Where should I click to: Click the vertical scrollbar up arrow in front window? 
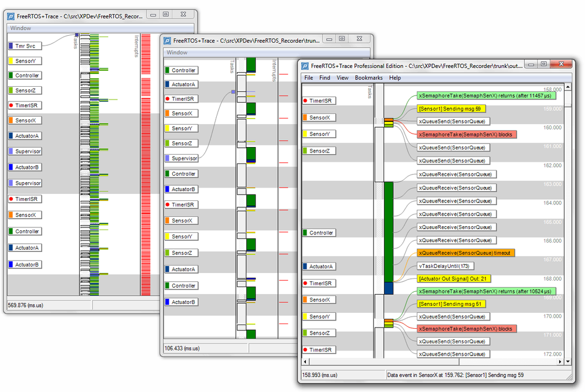pos(568,87)
